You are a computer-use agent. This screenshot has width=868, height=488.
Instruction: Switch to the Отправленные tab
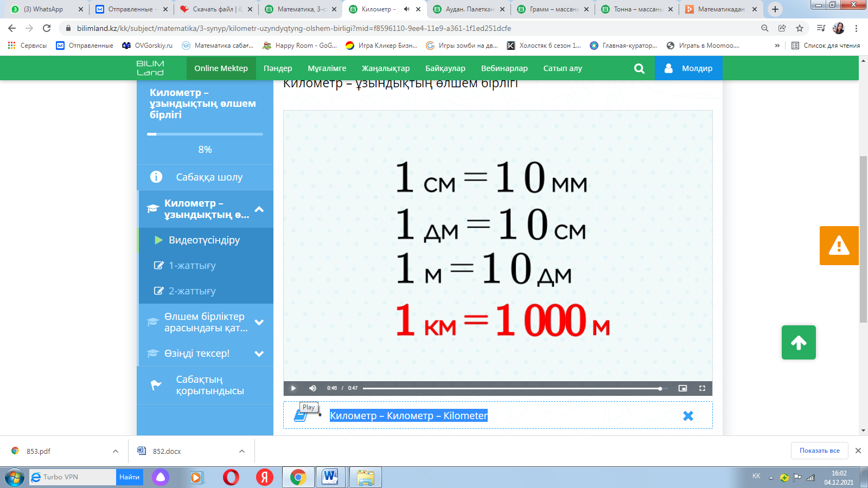131,9
